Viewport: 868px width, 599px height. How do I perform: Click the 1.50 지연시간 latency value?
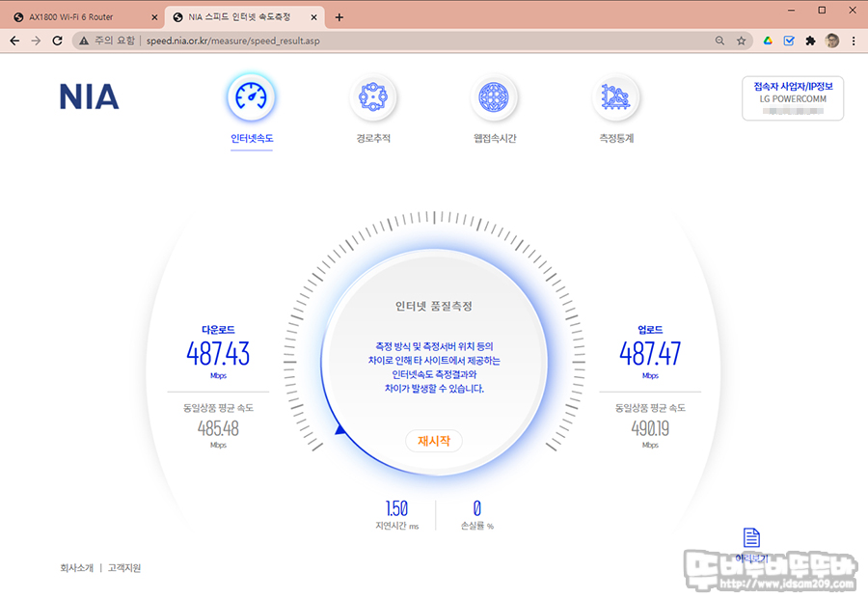click(x=396, y=508)
